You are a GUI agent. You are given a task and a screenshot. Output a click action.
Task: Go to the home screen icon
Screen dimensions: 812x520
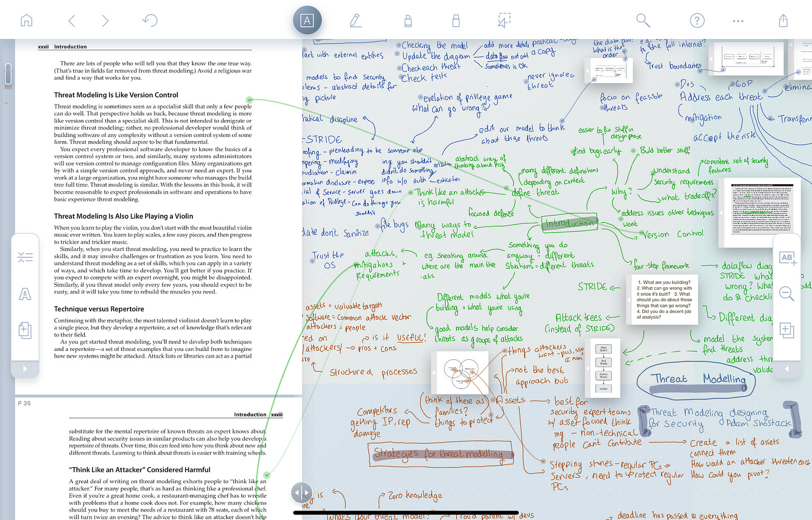pos(26,21)
